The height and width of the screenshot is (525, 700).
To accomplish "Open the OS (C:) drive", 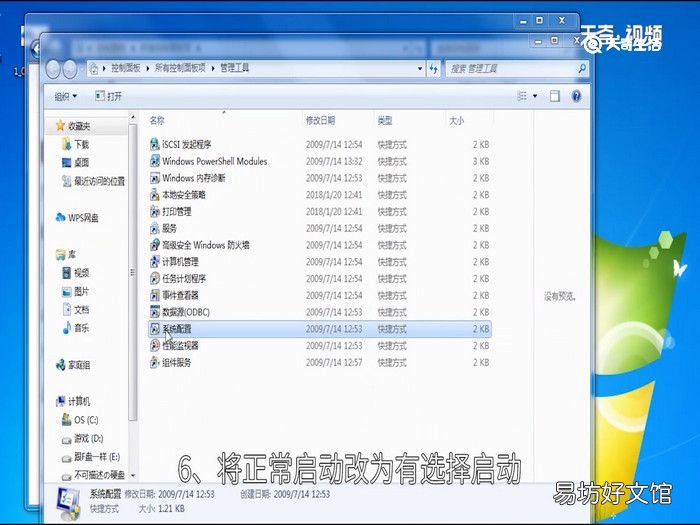I will point(80,420).
